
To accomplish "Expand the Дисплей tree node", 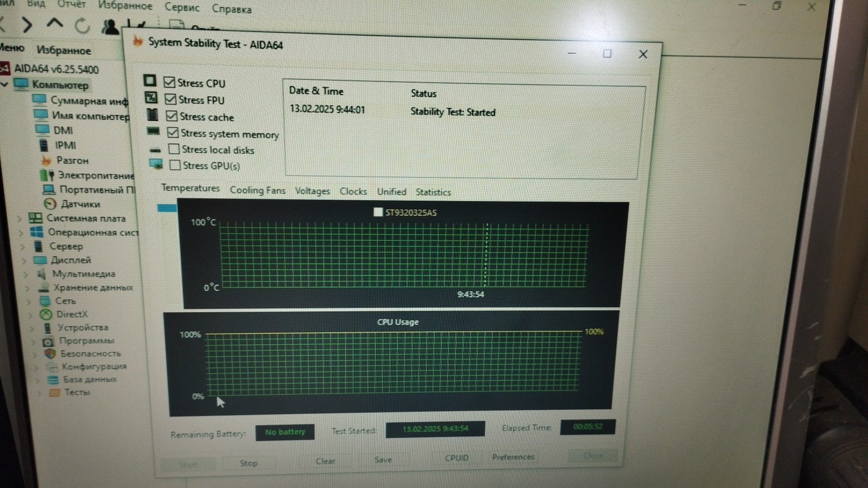I will (24, 261).
